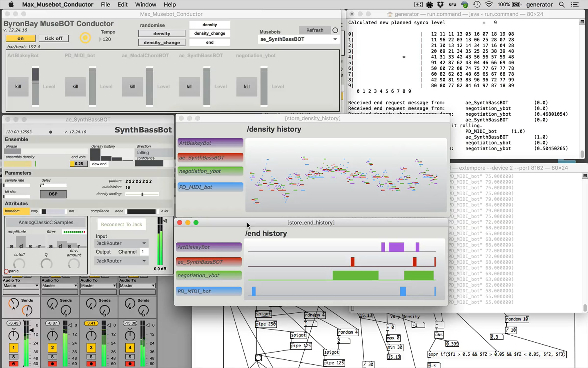Toggle the conductor on button
This screenshot has width=588, height=368.
[21, 38]
